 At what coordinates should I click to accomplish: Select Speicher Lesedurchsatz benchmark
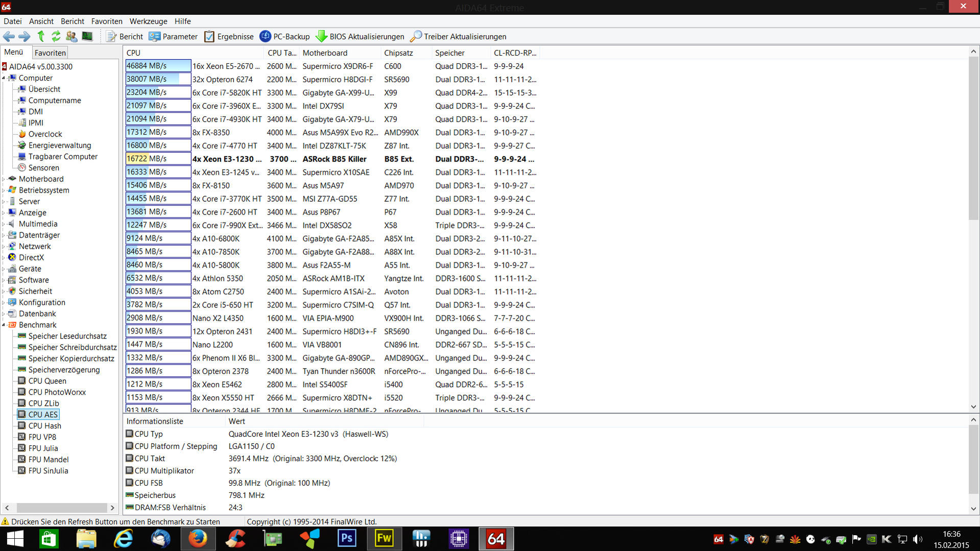point(67,336)
